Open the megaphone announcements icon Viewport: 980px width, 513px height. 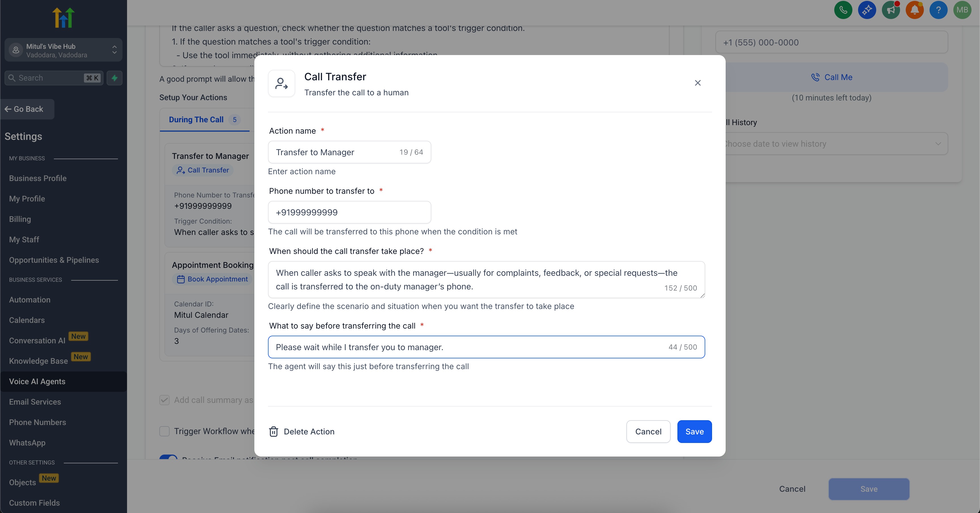pyautogui.click(x=891, y=10)
